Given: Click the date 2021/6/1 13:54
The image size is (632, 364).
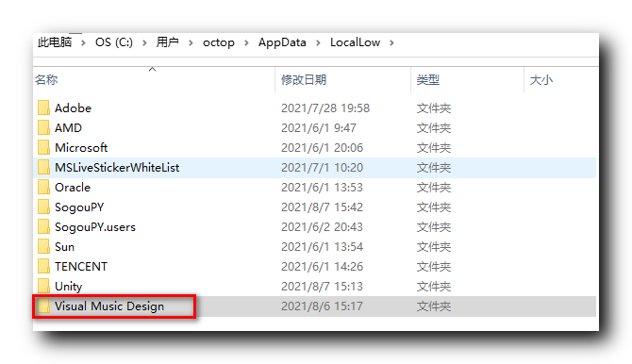Looking at the screenshot, I should coord(322,246).
